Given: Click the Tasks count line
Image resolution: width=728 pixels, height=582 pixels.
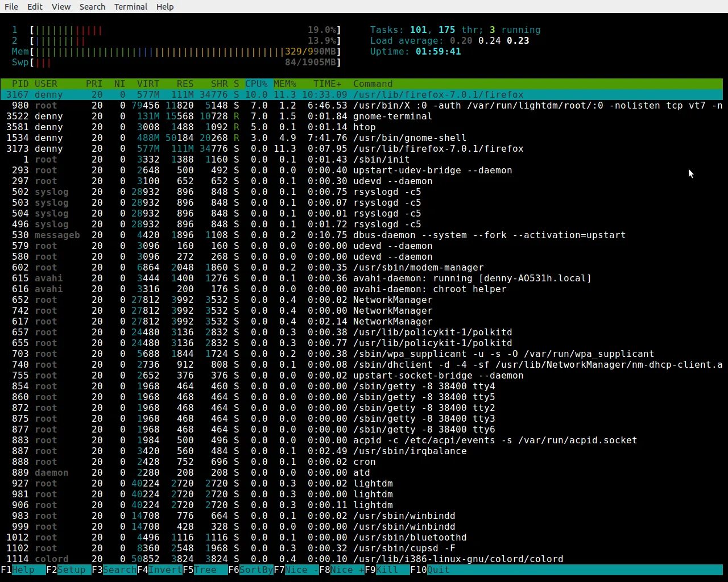Looking at the screenshot, I should (x=456, y=30).
